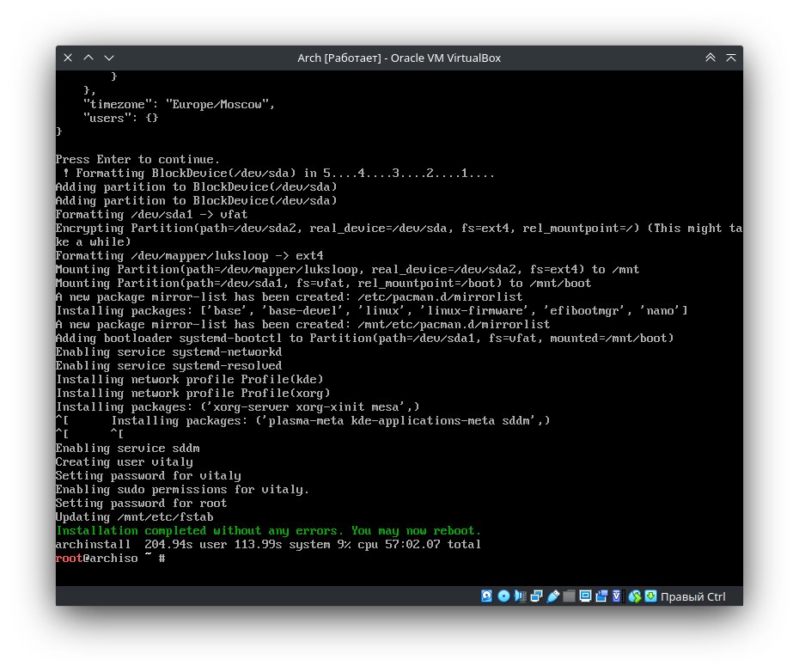Shade window with the double-chevron button

coord(711,58)
